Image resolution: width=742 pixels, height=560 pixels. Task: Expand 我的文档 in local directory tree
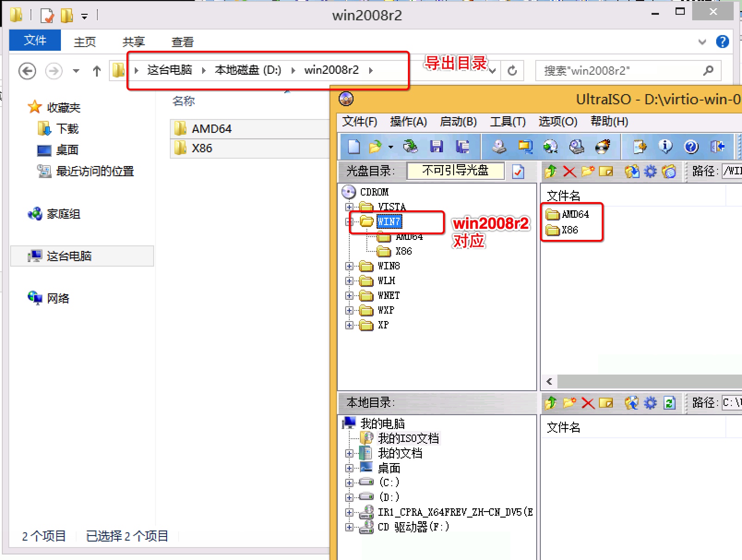349,453
